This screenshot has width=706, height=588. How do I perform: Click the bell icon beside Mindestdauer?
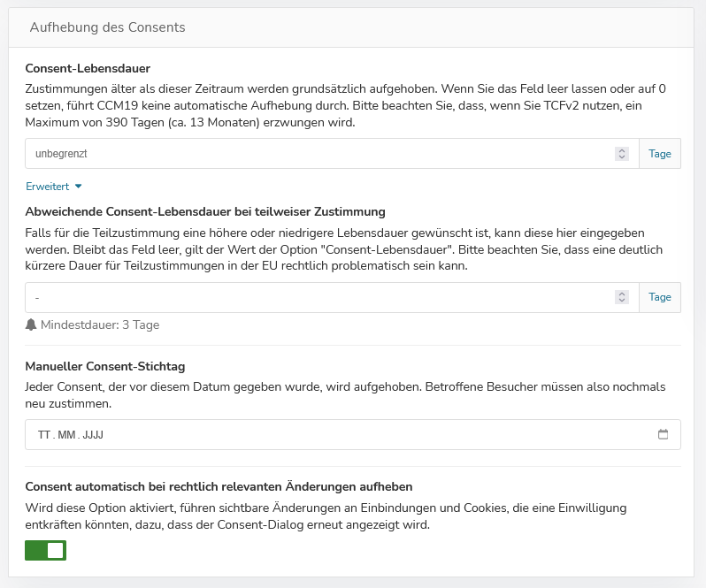click(32, 325)
